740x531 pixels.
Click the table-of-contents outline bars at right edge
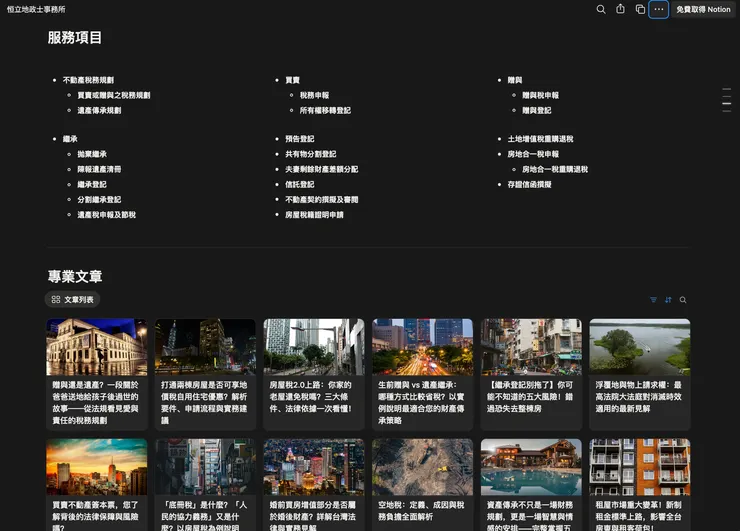click(x=727, y=100)
